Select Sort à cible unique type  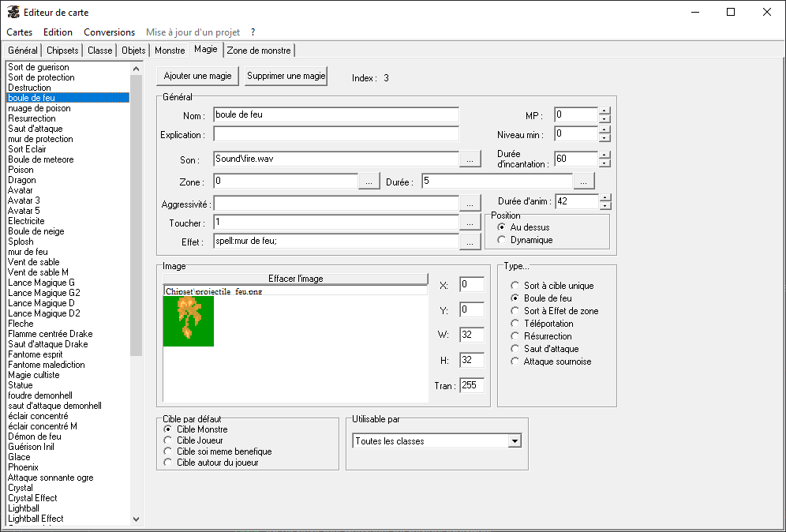click(515, 286)
